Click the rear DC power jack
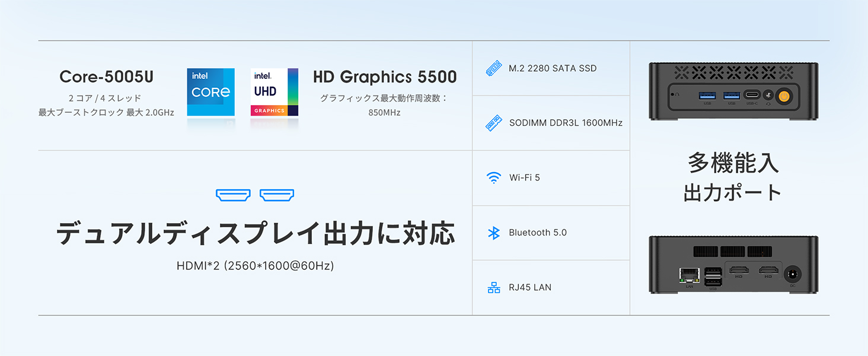This screenshot has height=356, width=868. point(793,274)
